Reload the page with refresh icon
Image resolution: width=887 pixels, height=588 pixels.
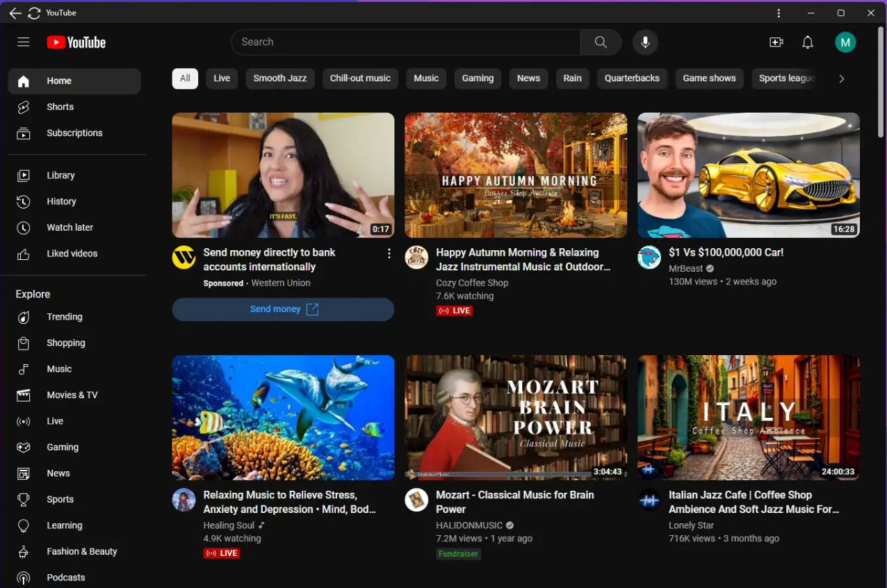pyautogui.click(x=34, y=13)
